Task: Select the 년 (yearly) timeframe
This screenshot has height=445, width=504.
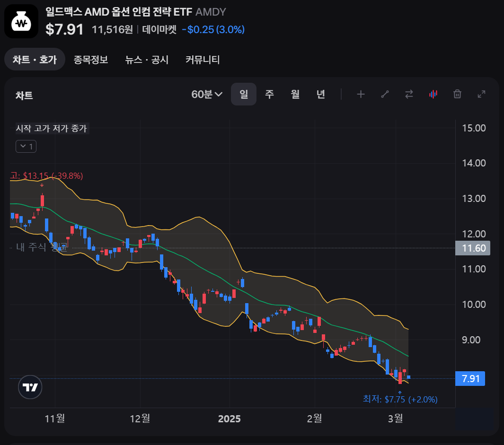Action: 321,94
